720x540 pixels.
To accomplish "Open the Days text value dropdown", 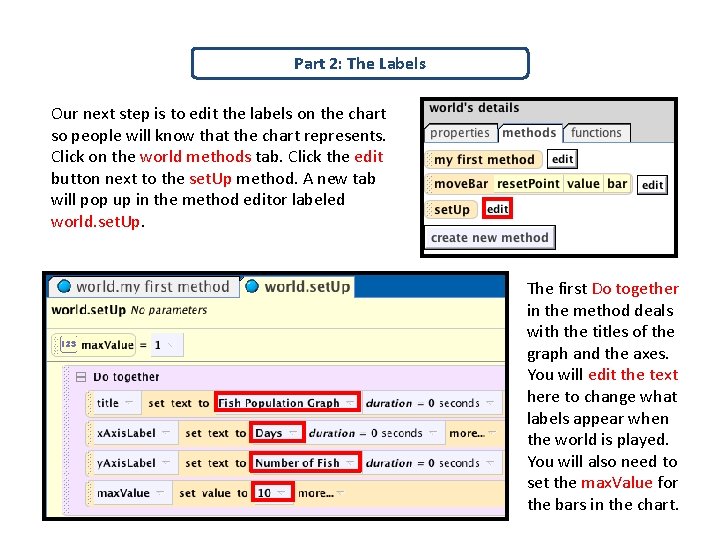I will tap(277, 433).
